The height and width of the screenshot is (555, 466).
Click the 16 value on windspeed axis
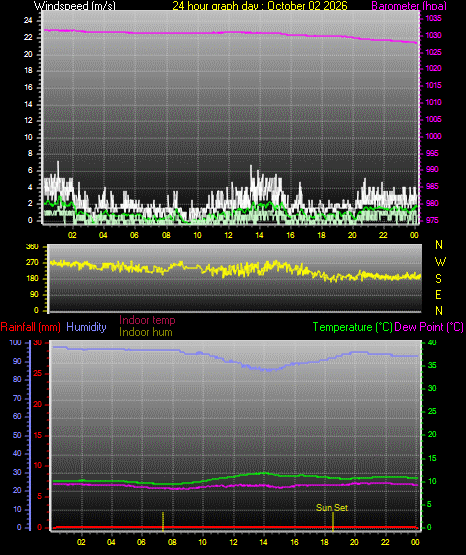click(28, 87)
